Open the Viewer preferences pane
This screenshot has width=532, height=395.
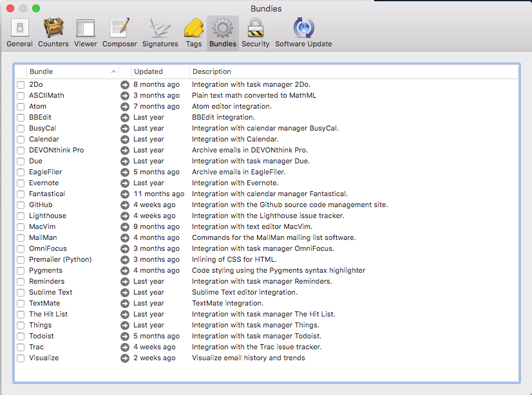[x=86, y=33]
